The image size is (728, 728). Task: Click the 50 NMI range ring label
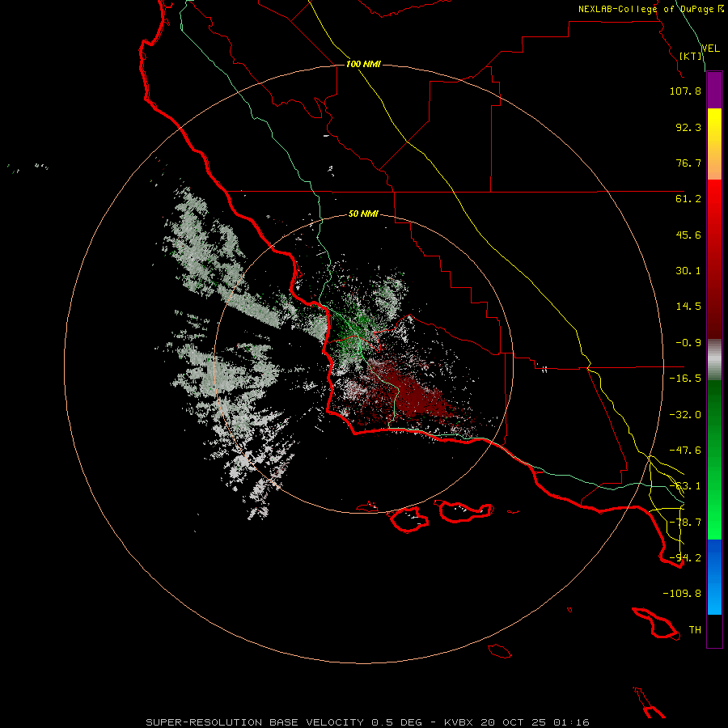pos(363,214)
